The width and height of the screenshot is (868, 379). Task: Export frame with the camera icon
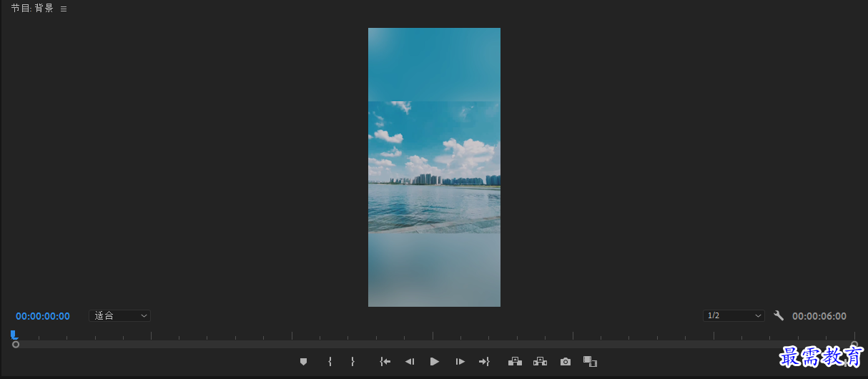click(566, 362)
